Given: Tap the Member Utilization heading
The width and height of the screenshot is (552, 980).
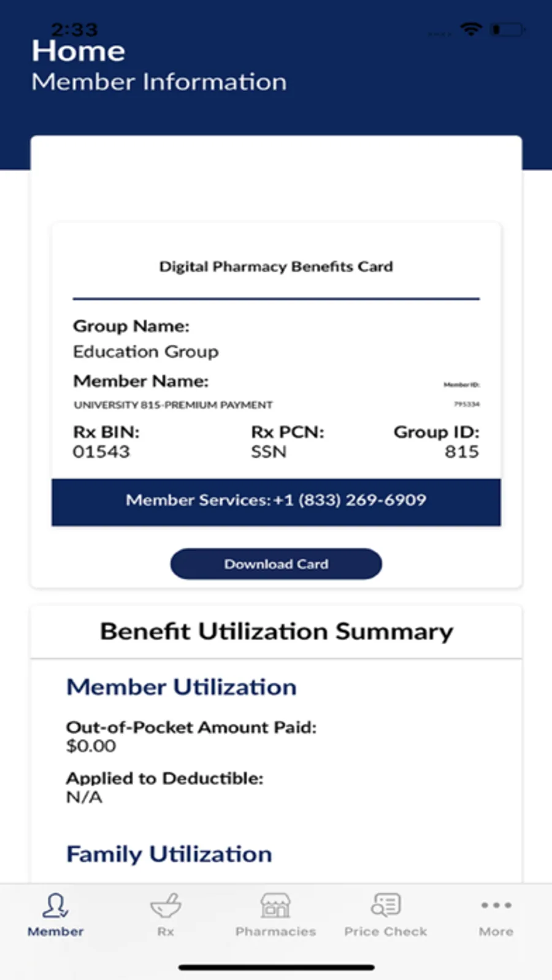Looking at the screenshot, I should [x=182, y=687].
